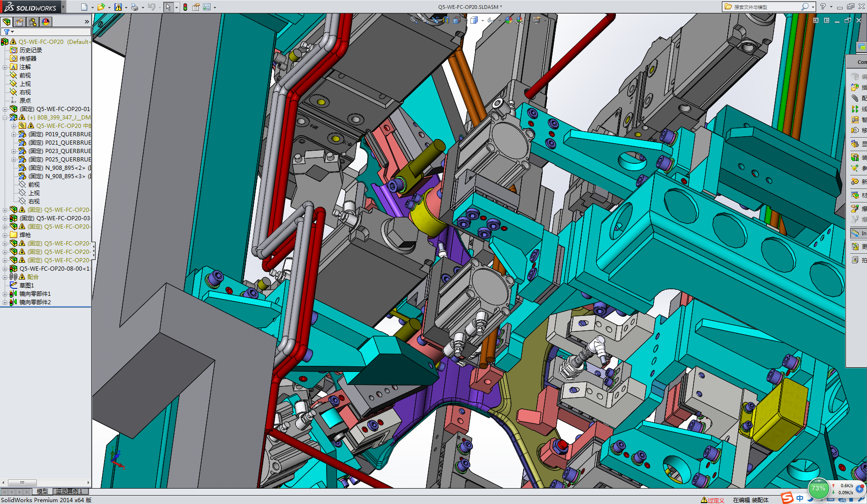
Task: Open the File Properties icon
Action: pyautogui.click(x=196, y=7)
